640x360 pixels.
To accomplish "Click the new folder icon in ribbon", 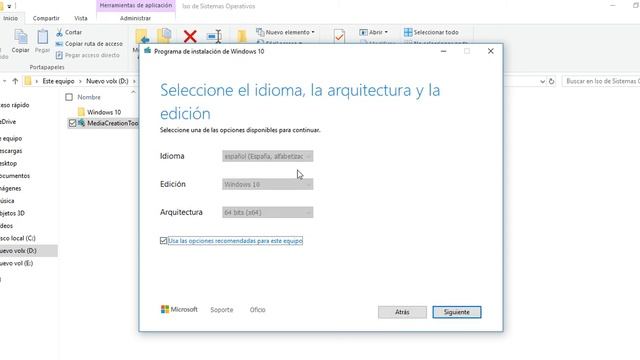I will tap(242, 37).
